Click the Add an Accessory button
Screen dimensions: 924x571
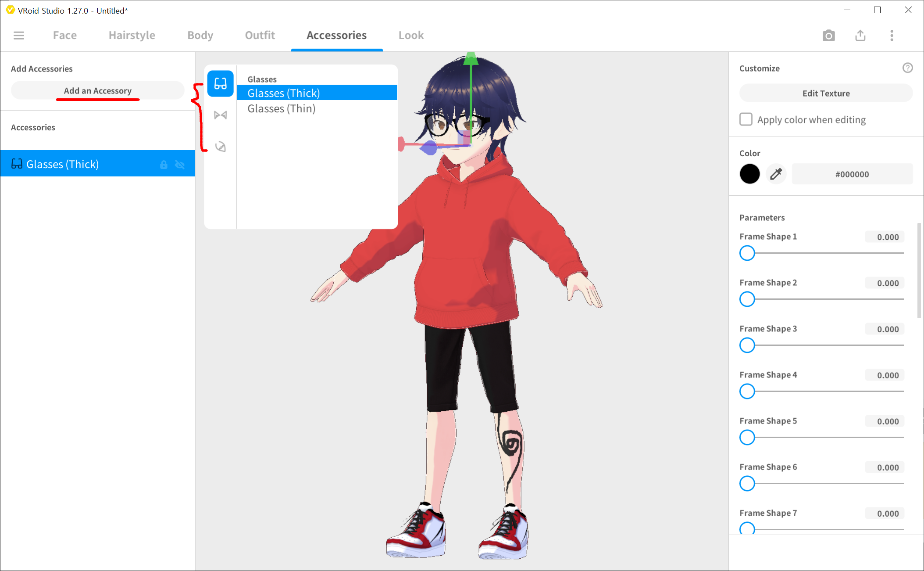coord(97,90)
